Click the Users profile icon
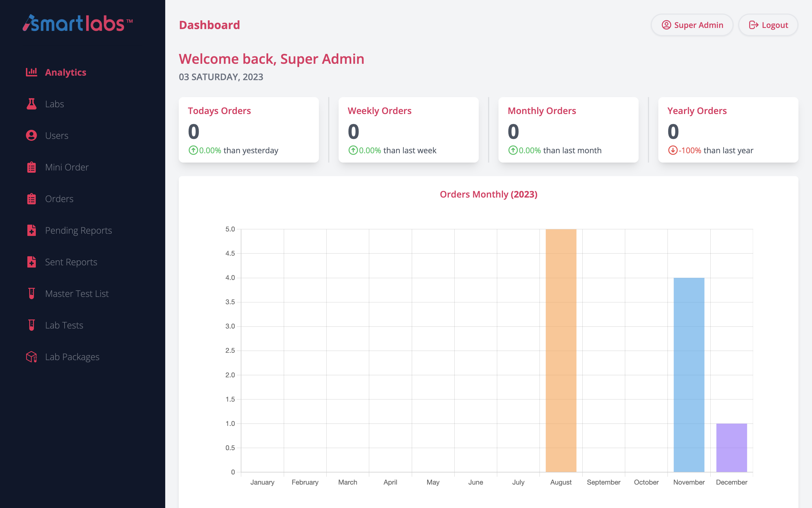The width and height of the screenshot is (812, 508). click(32, 135)
